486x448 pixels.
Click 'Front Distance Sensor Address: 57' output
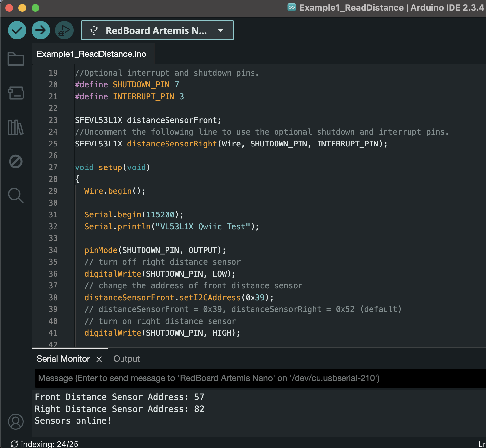(x=120, y=397)
